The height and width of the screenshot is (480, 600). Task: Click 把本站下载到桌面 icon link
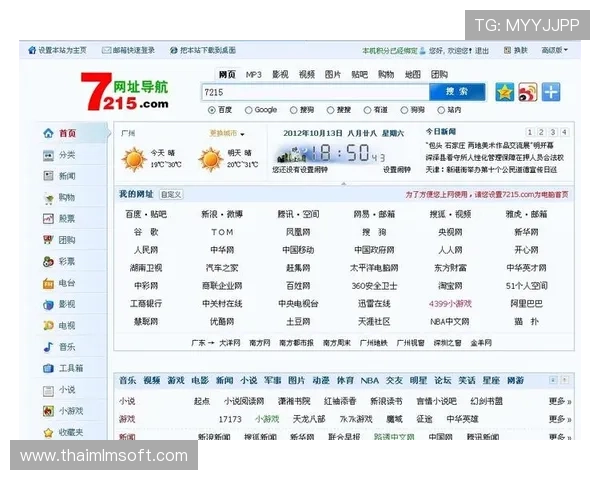[203, 50]
